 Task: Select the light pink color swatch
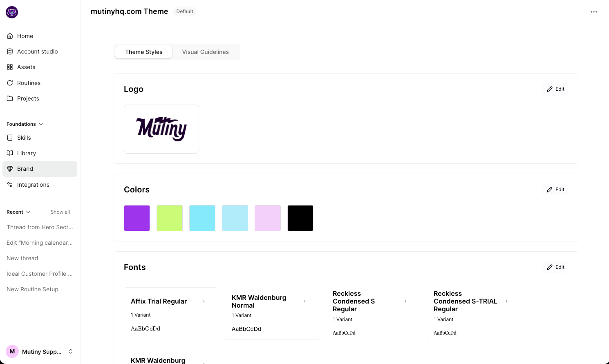coord(268,218)
